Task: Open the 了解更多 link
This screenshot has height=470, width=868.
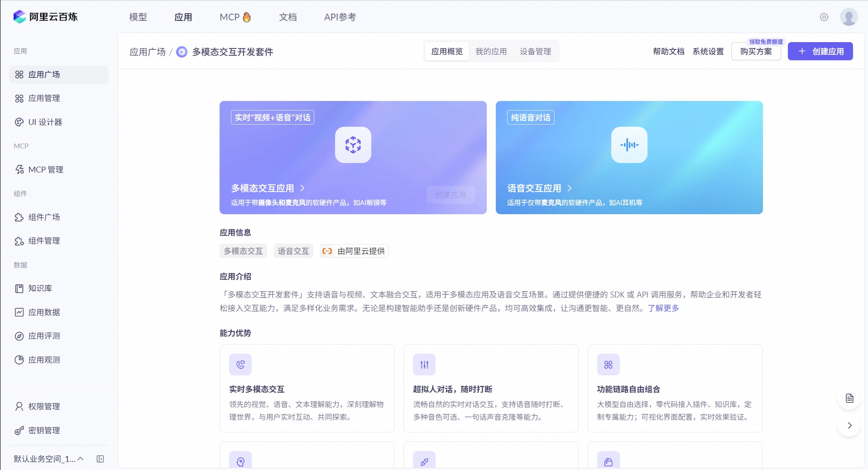Action: pos(663,308)
